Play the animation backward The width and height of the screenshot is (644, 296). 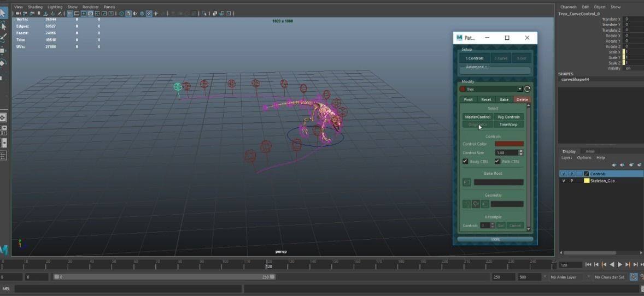tap(612, 264)
